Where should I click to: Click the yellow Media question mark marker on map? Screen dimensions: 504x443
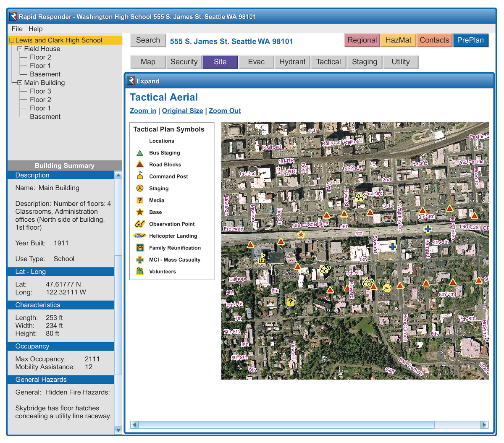click(x=290, y=302)
